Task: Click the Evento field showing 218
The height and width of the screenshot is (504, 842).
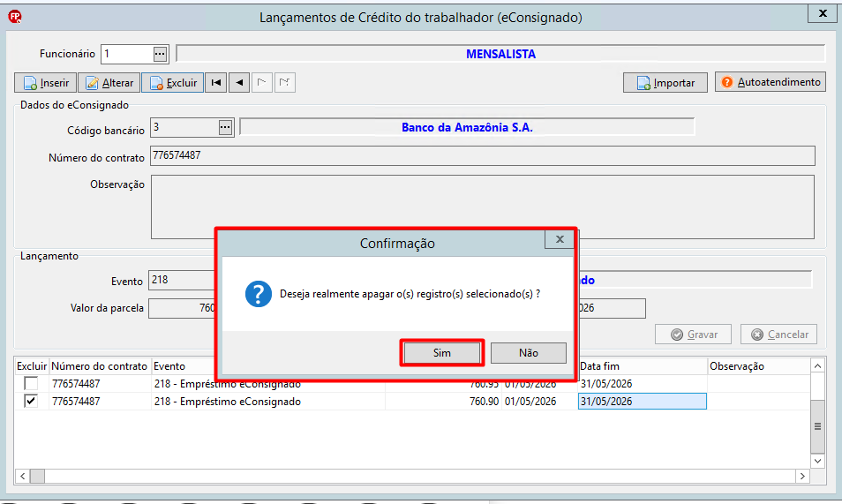Action: [182, 280]
